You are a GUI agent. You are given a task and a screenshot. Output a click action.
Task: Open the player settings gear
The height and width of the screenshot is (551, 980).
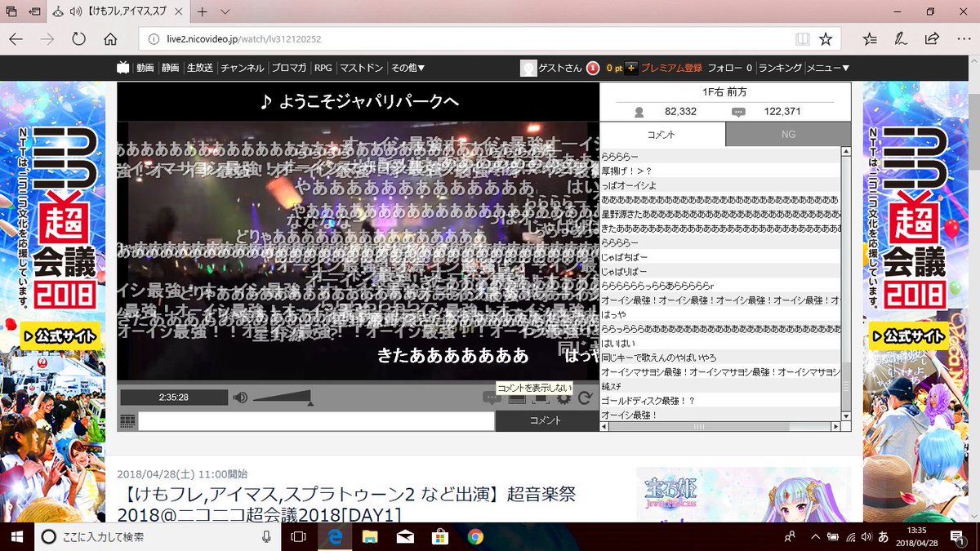pos(563,398)
